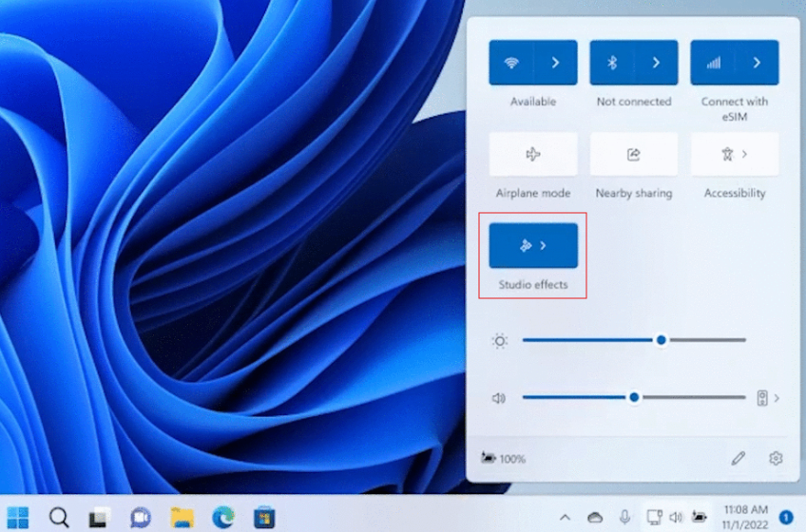Mute using the speaker icon beside volume slider
Screen dimensions: 806x532
499,398
